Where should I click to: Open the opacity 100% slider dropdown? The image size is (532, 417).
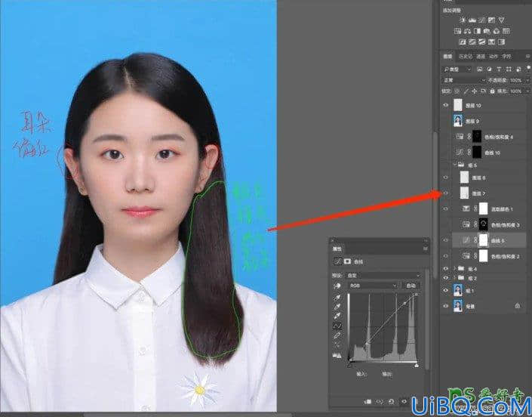pyautogui.click(x=527, y=80)
